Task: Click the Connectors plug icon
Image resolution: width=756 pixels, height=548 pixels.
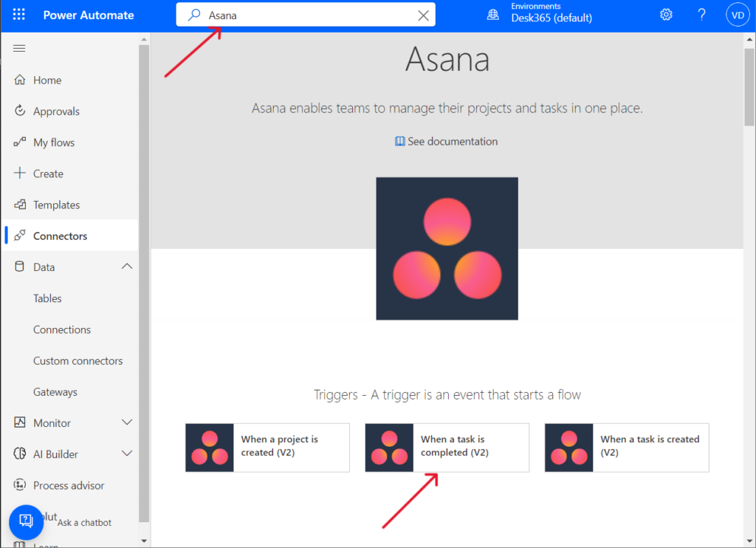Action: pos(20,236)
